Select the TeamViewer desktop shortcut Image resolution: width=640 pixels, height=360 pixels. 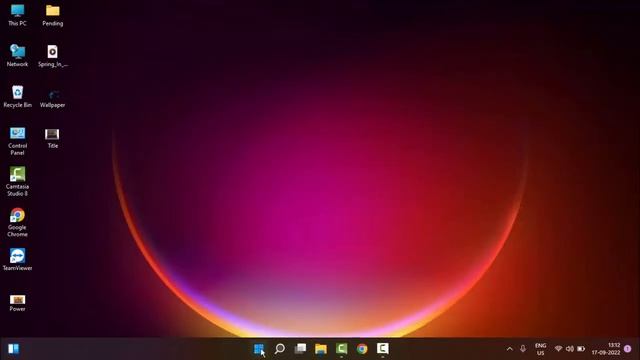(18, 260)
